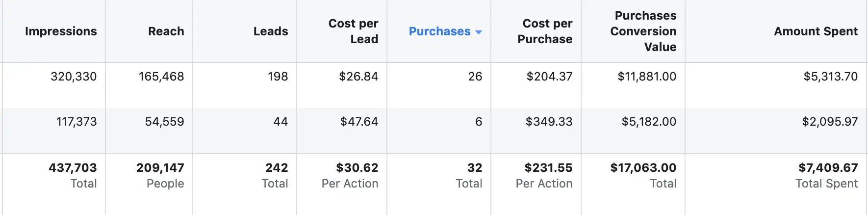Click the Impressions column header
This screenshot has height=215, width=868.
coord(61,31)
